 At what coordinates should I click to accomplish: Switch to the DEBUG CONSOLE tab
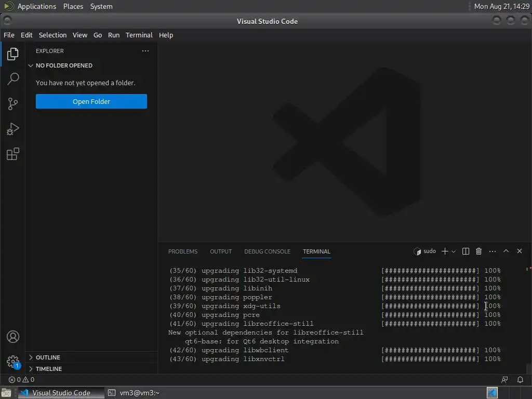click(x=267, y=251)
